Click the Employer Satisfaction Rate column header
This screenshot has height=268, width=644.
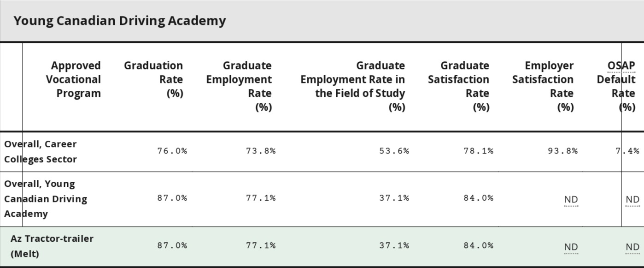(x=543, y=86)
